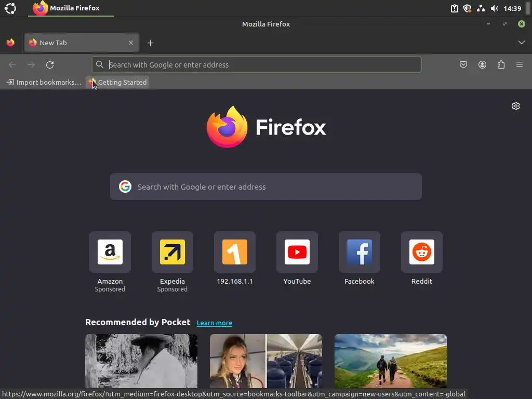Click the magnifier icon in address bar
The height and width of the screenshot is (399, 532).
tap(99, 64)
